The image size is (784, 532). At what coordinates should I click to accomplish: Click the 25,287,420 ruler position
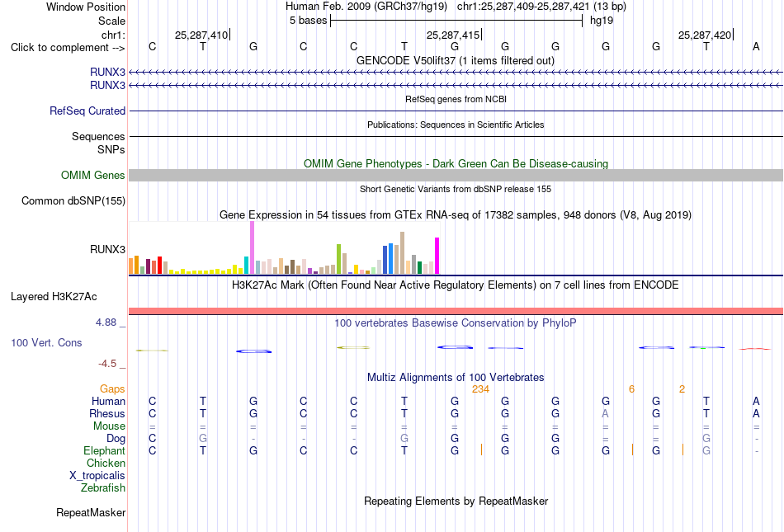705,35
